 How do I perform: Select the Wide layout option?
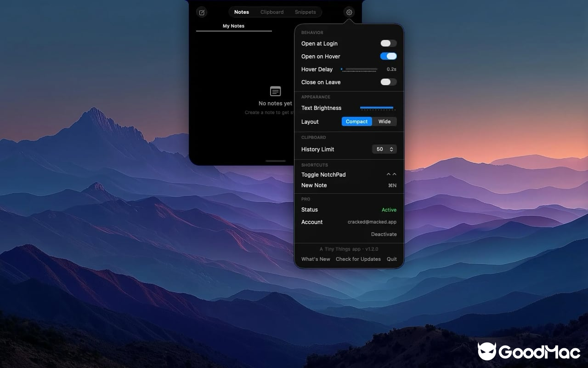pyautogui.click(x=384, y=121)
